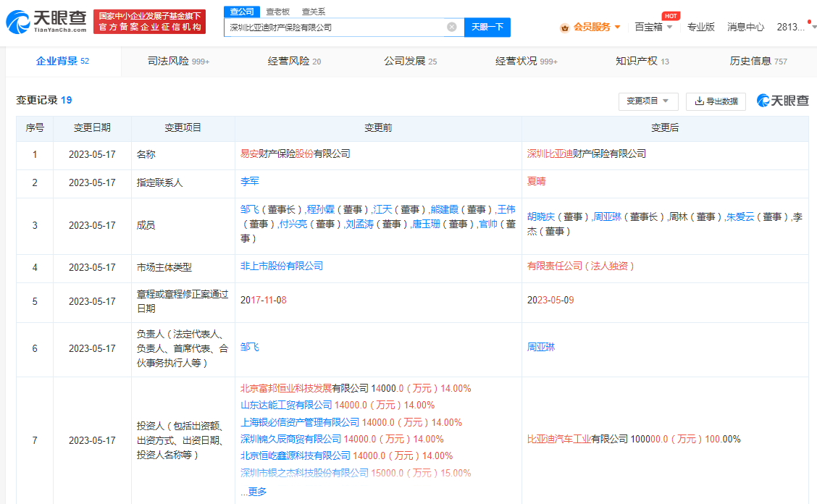817x504 pixels.
Task: Open 消息中心
Action: click(x=745, y=27)
